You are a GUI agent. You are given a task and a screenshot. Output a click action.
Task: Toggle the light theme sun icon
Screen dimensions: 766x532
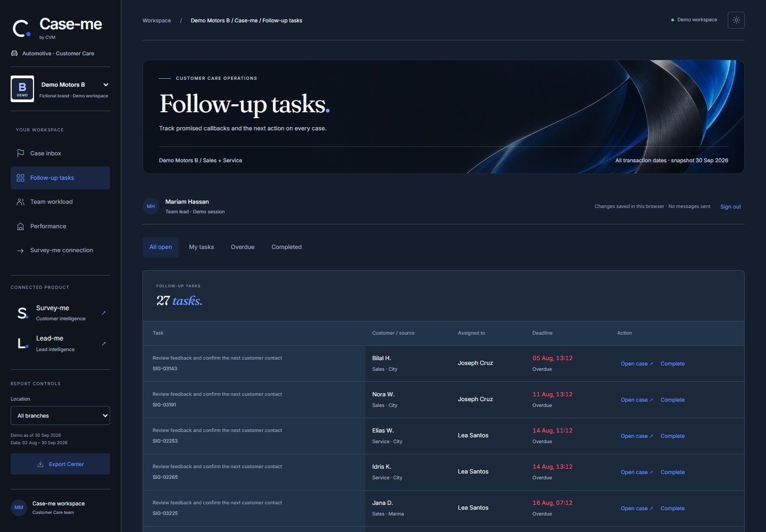(736, 20)
